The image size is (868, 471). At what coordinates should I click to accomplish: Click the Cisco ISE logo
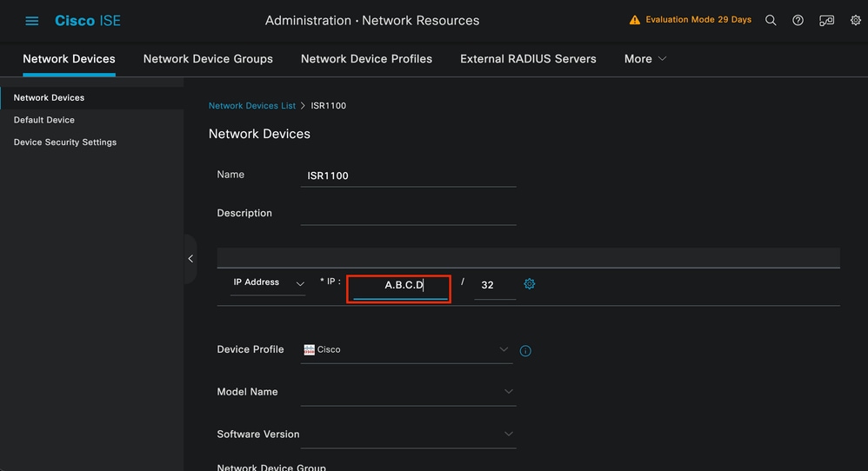point(88,21)
